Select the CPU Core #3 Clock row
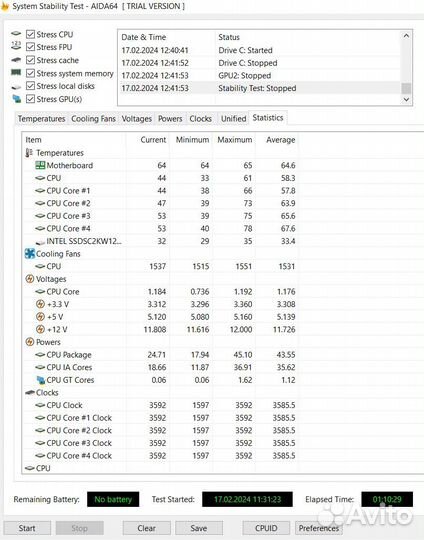424x540 pixels. tap(160, 443)
